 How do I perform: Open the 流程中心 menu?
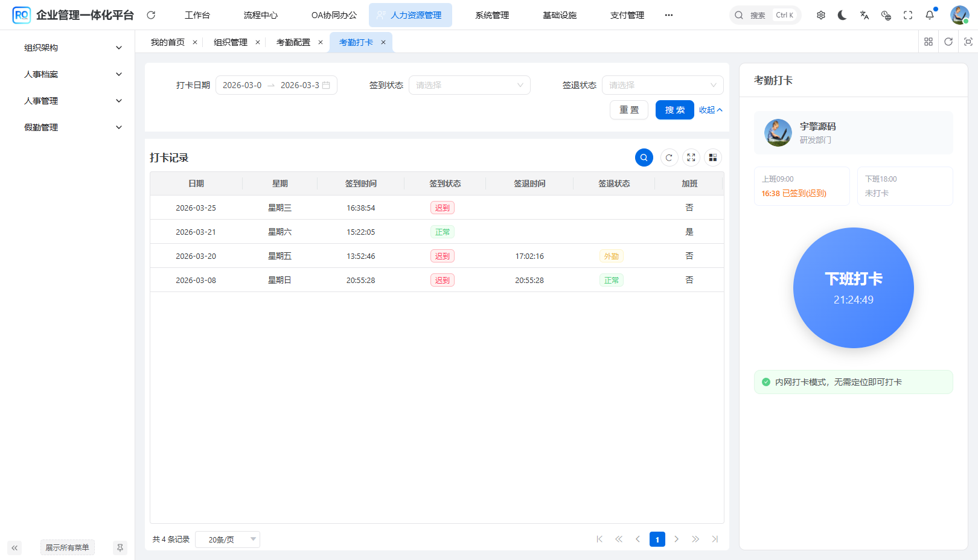(x=260, y=14)
